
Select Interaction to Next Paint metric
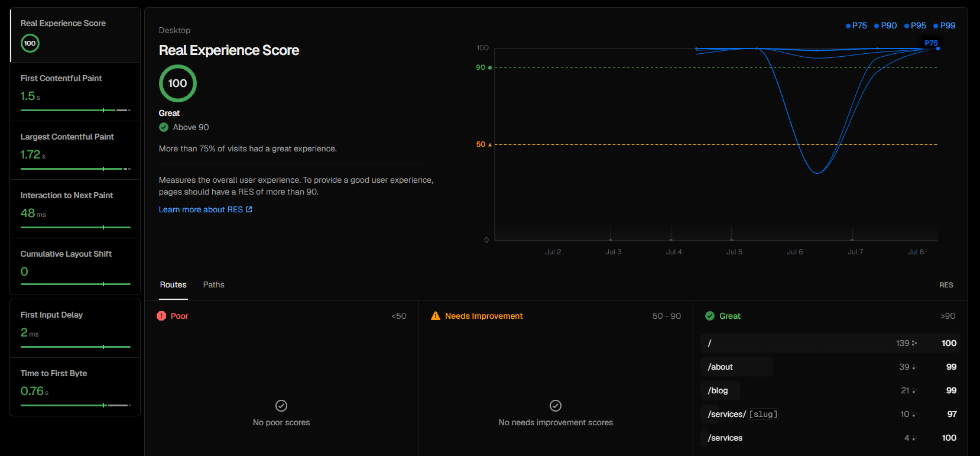pos(75,209)
